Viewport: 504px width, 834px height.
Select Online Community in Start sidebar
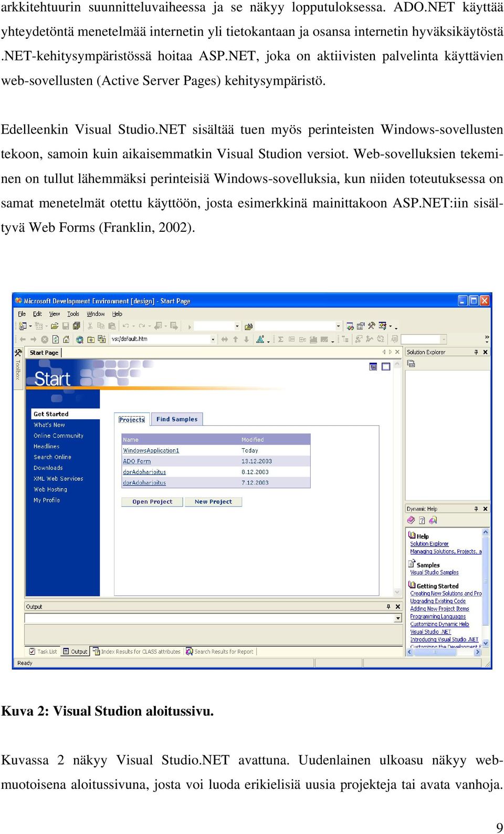(x=58, y=436)
